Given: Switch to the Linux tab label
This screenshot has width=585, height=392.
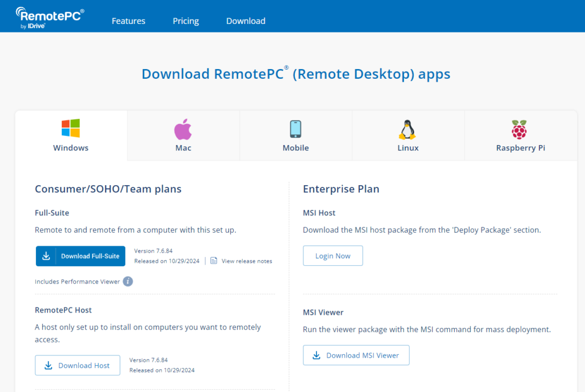Looking at the screenshot, I should [408, 148].
